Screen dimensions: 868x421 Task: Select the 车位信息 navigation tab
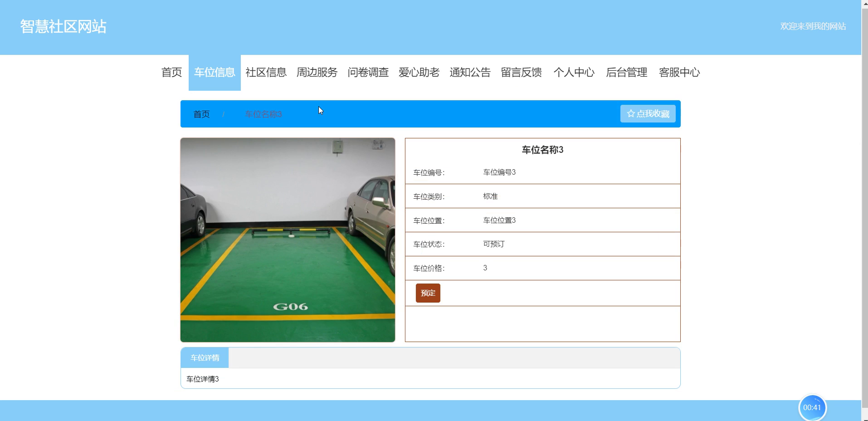(x=215, y=73)
